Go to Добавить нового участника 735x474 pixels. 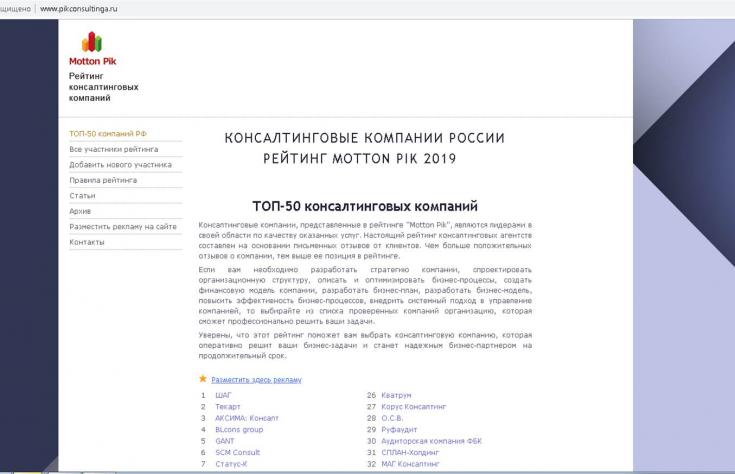120,165
